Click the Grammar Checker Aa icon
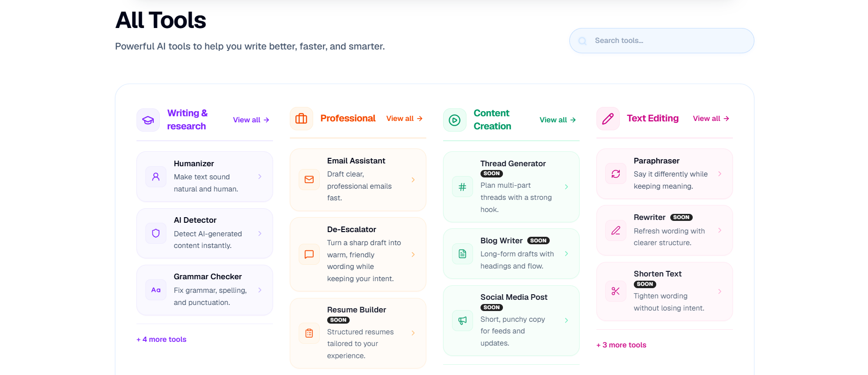This screenshot has width=868, height=375. pyautogui.click(x=156, y=290)
